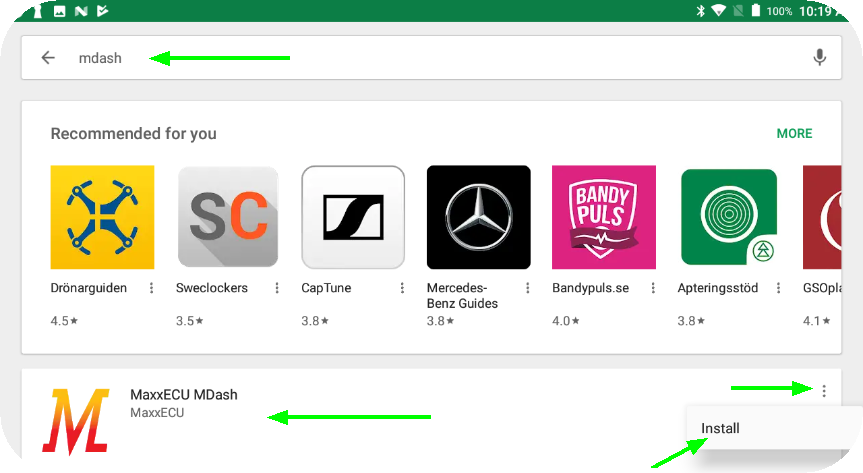The height and width of the screenshot is (473, 863).
Task: Open the Apteringsstöd app icon
Action: pos(729,217)
